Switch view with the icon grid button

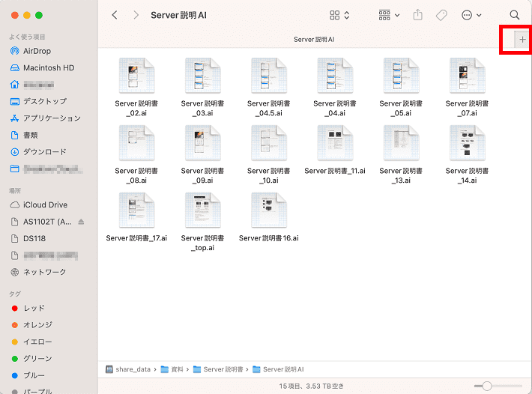click(x=339, y=15)
